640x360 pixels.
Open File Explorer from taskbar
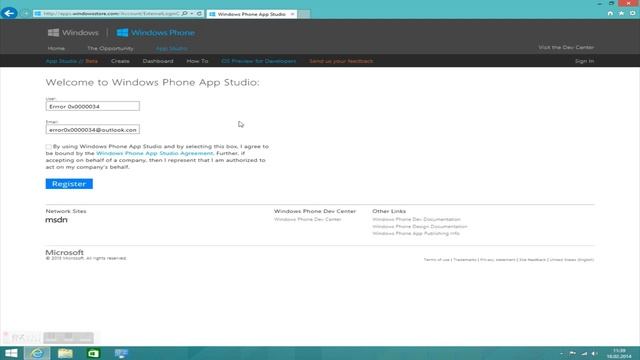coord(65,353)
